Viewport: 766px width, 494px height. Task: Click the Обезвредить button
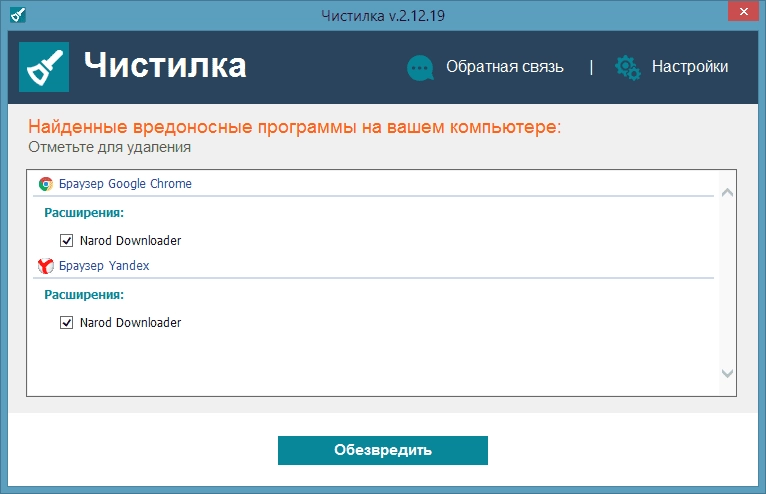pos(383,450)
